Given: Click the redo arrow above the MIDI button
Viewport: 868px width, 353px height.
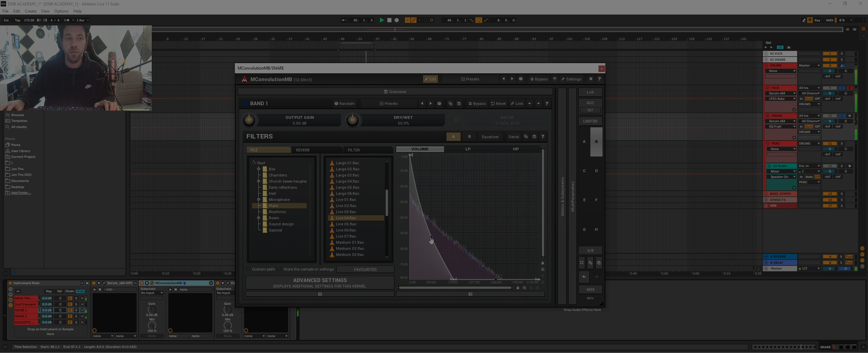Looking at the screenshot, I should (x=596, y=277).
